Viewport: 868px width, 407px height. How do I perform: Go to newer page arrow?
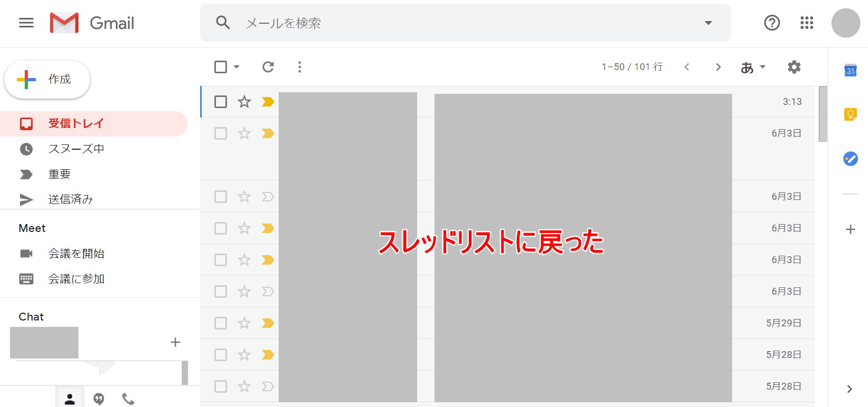(x=687, y=67)
